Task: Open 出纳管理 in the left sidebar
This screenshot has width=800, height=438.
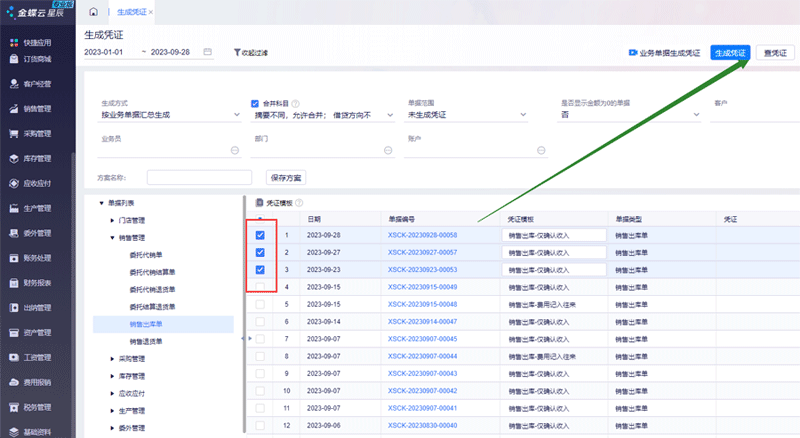Action: click(31, 308)
